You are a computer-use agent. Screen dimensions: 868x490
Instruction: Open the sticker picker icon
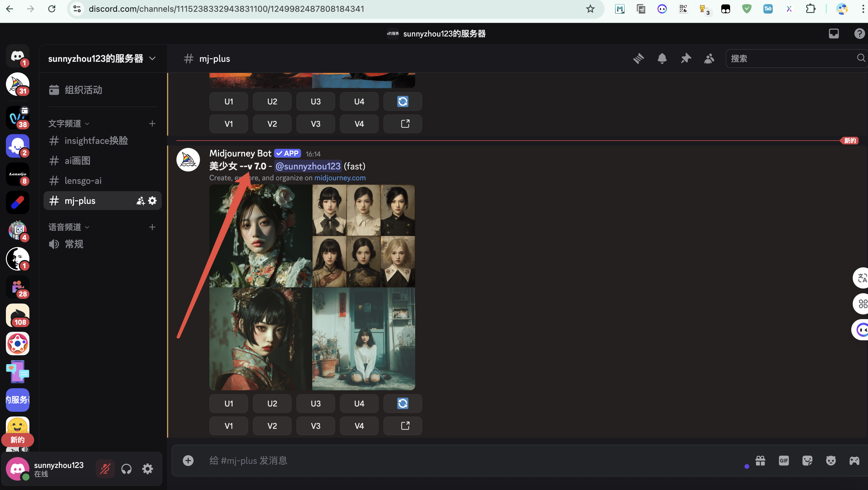[807, 460]
